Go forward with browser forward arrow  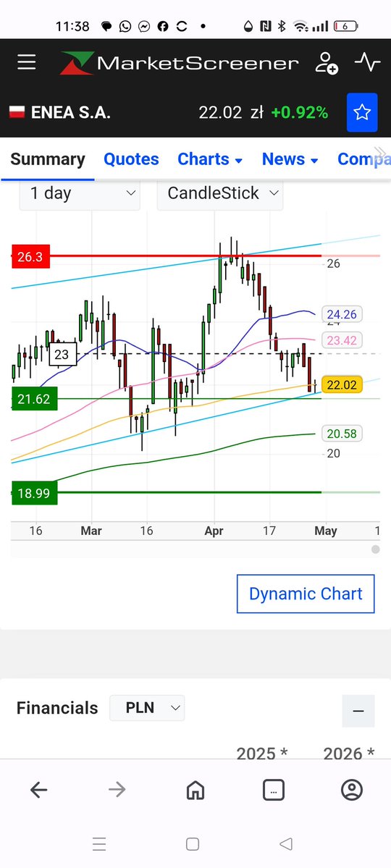pyautogui.click(x=117, y=790)
